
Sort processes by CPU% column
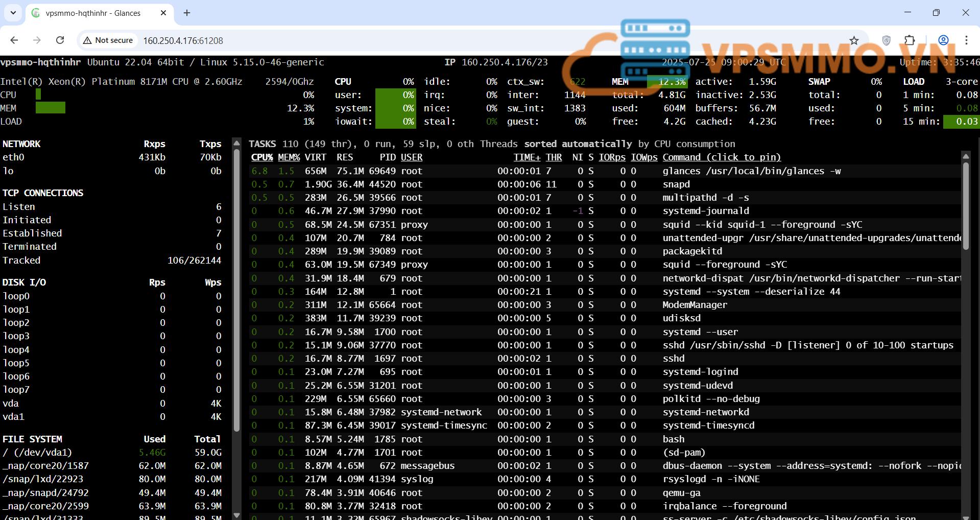[261, 157]
